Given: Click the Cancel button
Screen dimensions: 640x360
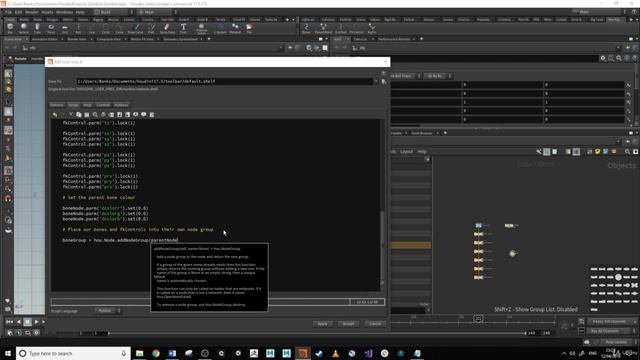Looking at the screenshot, I should [375, 324].
